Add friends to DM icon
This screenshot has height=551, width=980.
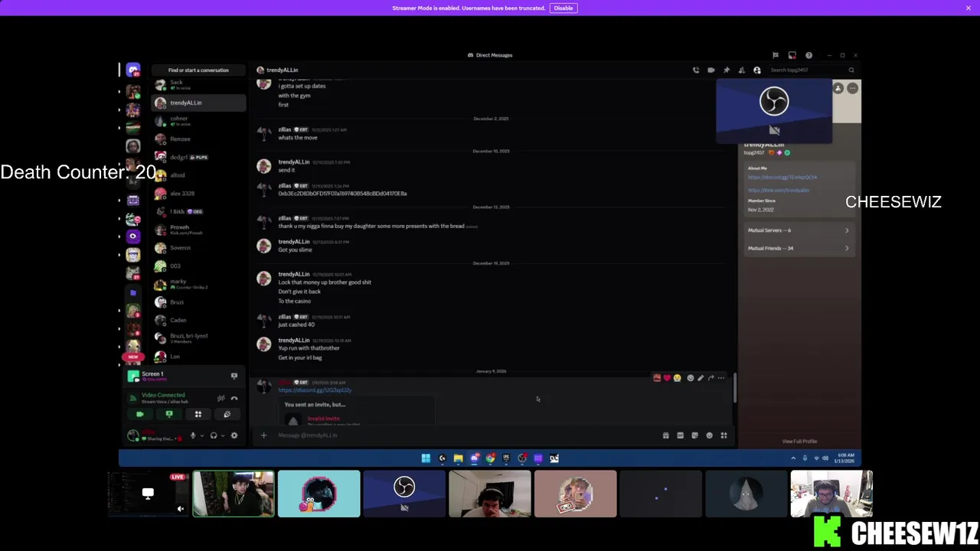pos(742,70)
